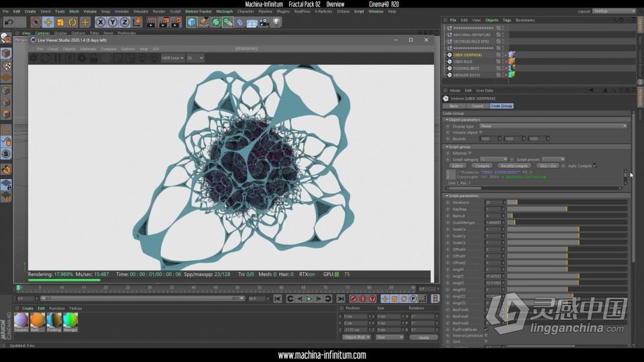Select the Rotate tool
Image resolution: width=644 pixels, height=362 pixels.
point(72,22)
